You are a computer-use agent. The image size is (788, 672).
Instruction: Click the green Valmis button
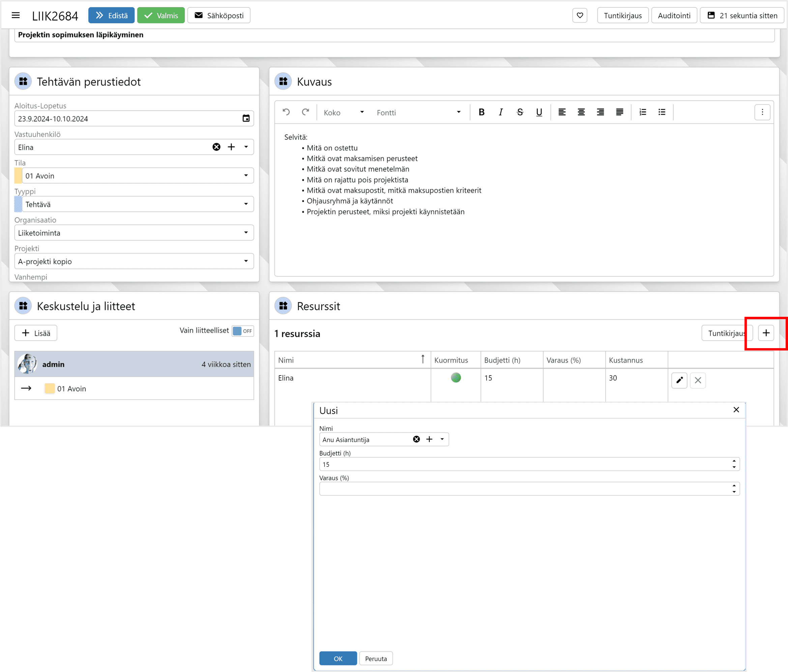pyautogui.click(x=161, y=15)
